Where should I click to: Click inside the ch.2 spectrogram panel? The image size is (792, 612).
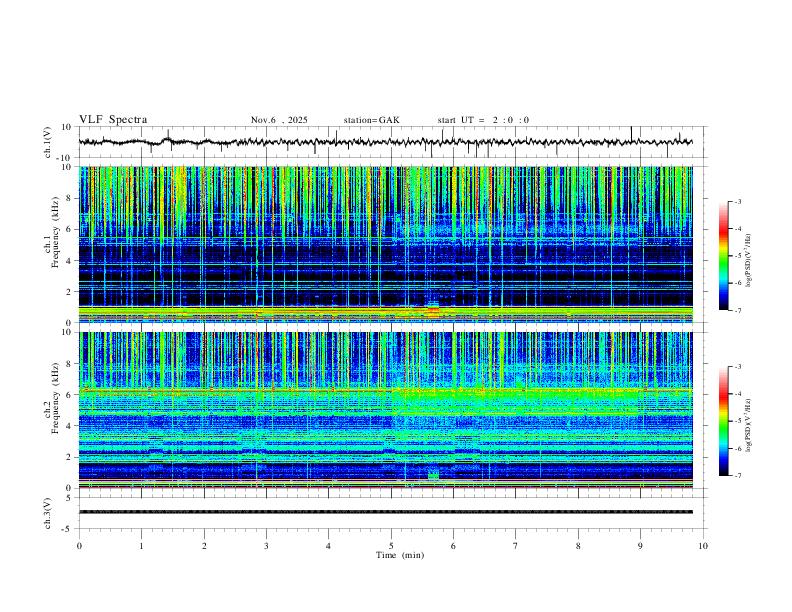[385, 410]
